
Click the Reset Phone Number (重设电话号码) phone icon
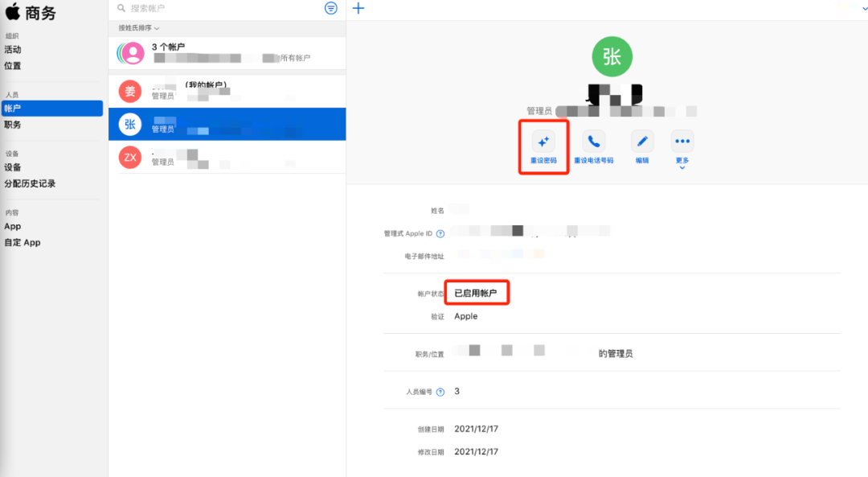[x=593, y=142]
